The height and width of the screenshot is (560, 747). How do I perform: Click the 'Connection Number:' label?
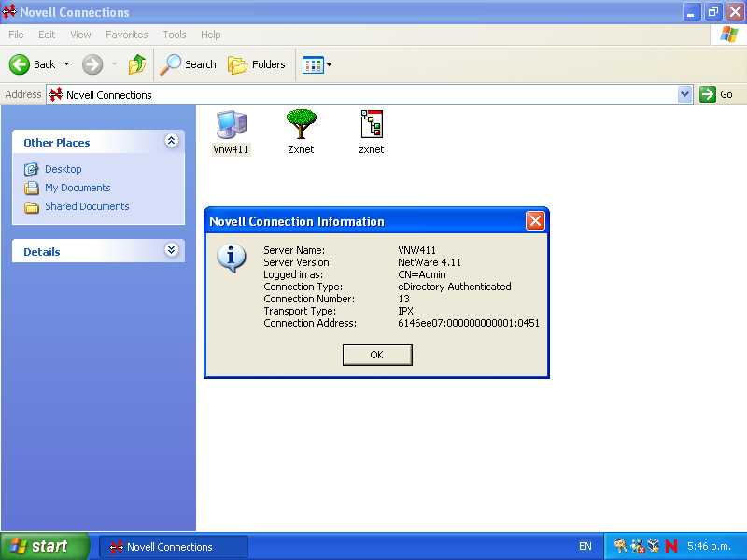tap(309, 299)
